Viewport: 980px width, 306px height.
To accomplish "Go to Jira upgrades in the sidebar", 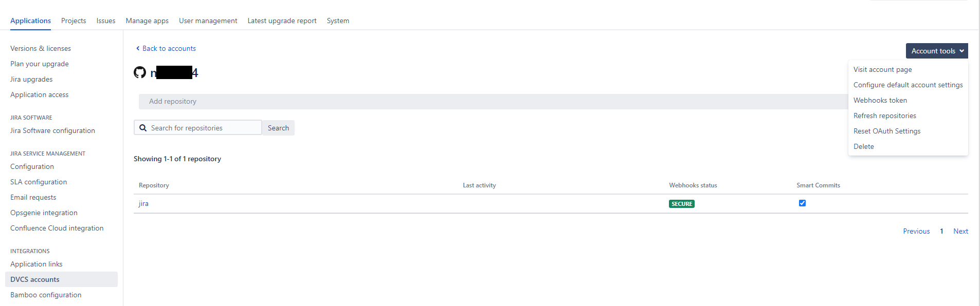I will coord(31,79).
